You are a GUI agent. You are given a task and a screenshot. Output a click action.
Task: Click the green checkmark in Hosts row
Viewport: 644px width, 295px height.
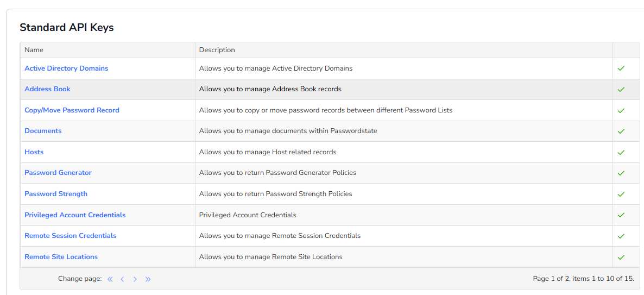(621, 152)
